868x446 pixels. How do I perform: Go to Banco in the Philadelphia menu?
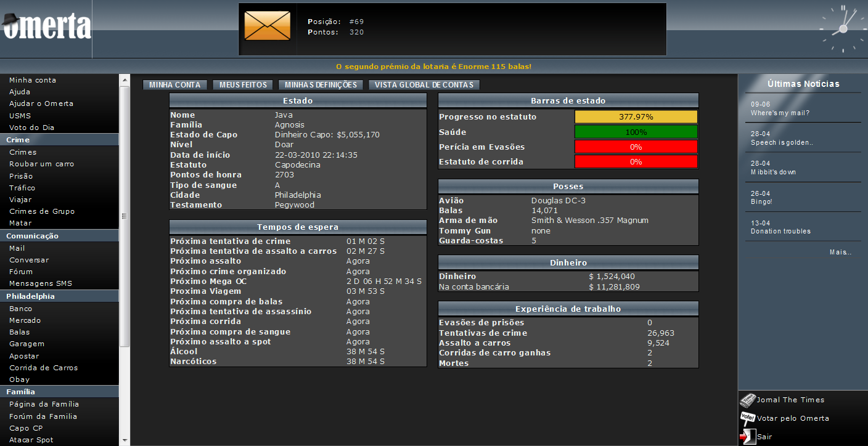tap(20, 309)
